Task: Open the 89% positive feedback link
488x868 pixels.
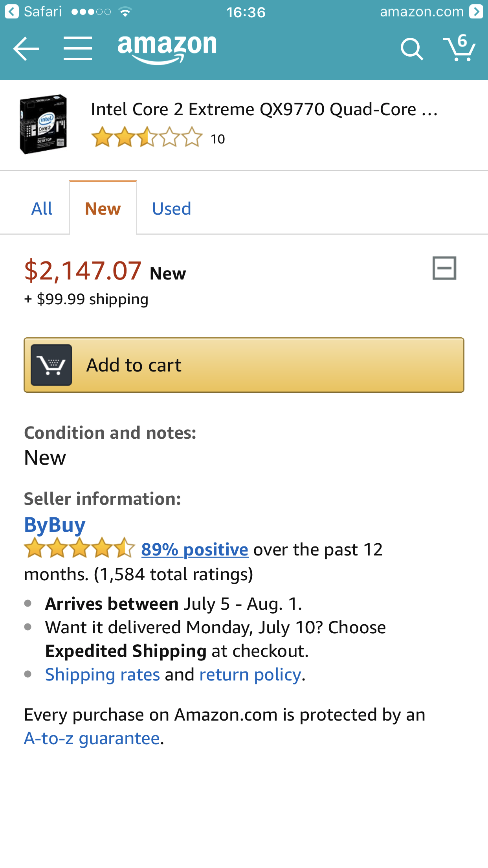Action: click(194, 550)
